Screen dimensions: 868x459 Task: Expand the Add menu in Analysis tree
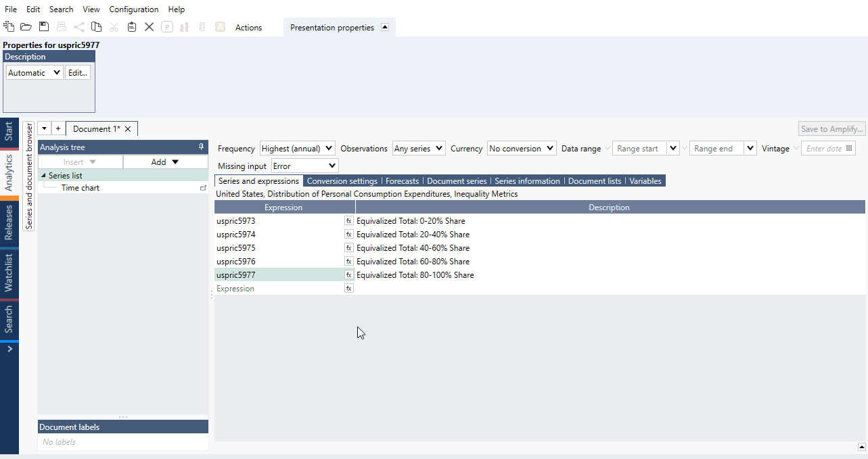pyautogui.click(x=165, y=162)
